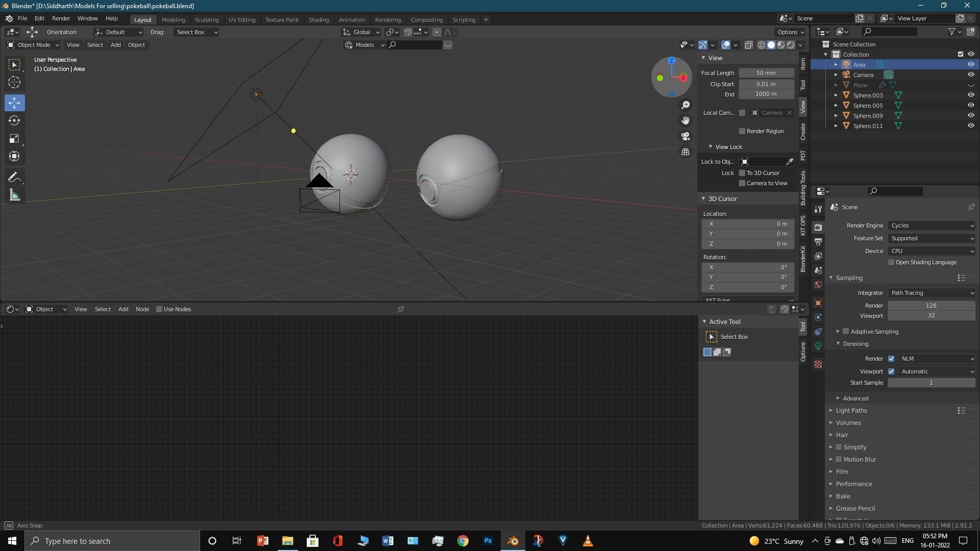This screenshot has width=980, height=551.
Task: Open the Building Tools sidebar tab
Action: click(x=803, y=188)
